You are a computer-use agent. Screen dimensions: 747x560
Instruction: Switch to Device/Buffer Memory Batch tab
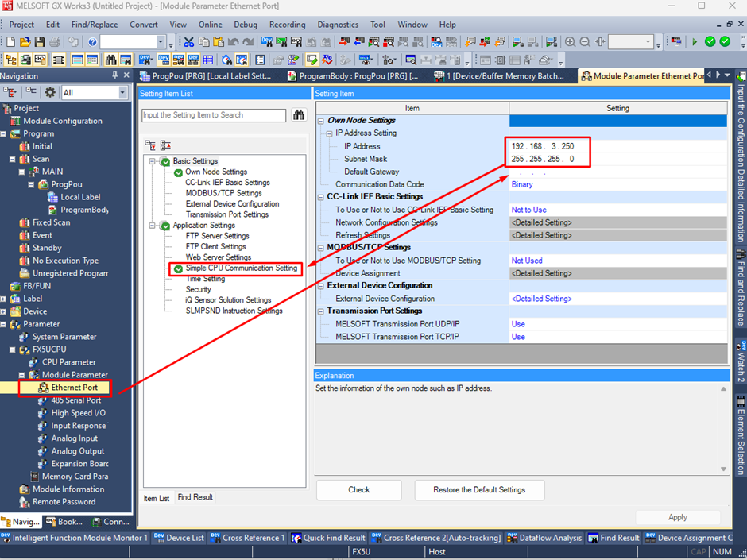(500, 76)
